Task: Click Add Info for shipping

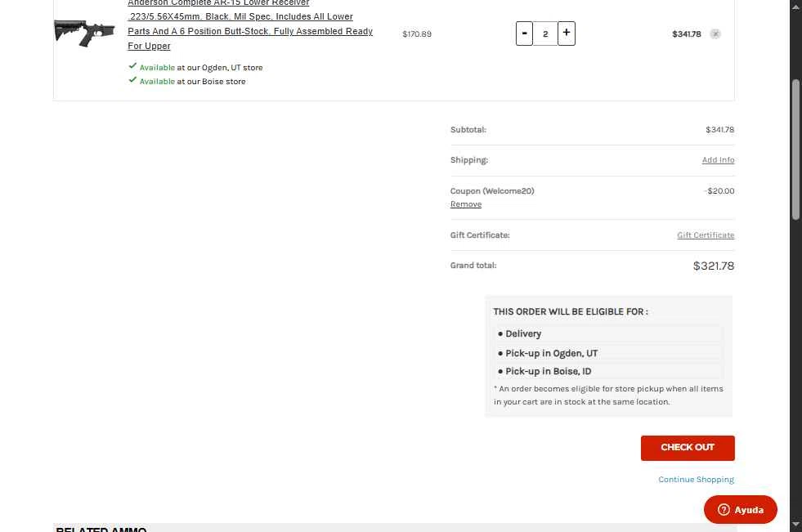Action: pos(718,160)
